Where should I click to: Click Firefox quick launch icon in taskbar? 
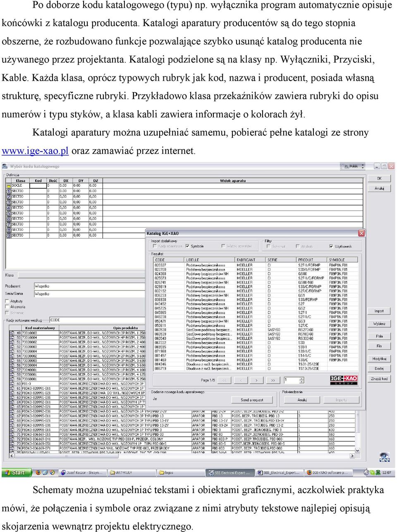[38, 472]
